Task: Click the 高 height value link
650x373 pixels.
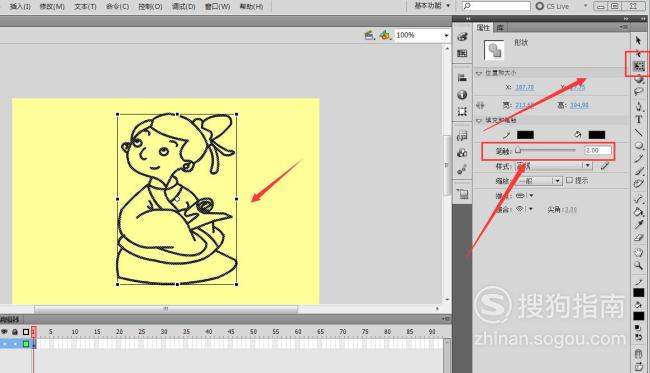Action: pos(579,105)
